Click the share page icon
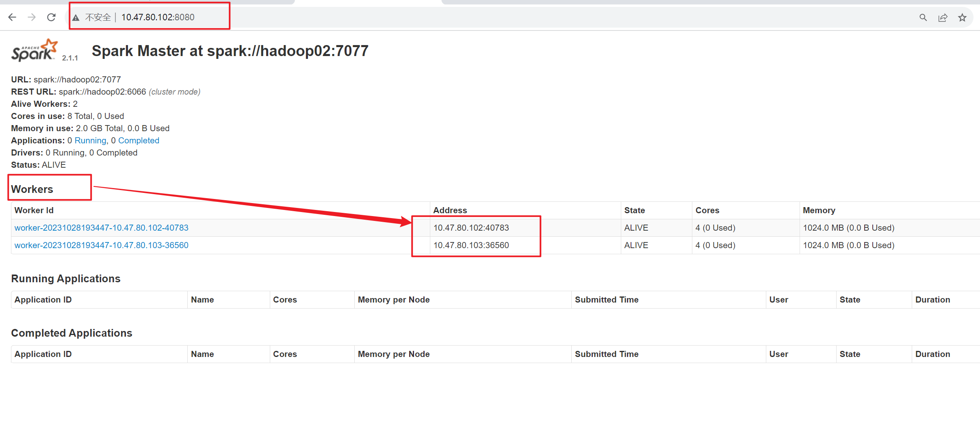The image size is (980, 426). point(943,17)
